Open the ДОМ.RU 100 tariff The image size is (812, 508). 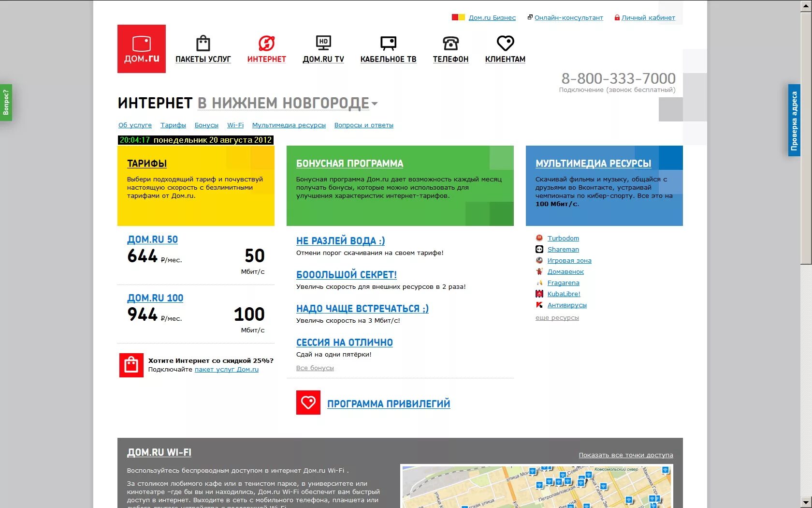click(155, 298)
